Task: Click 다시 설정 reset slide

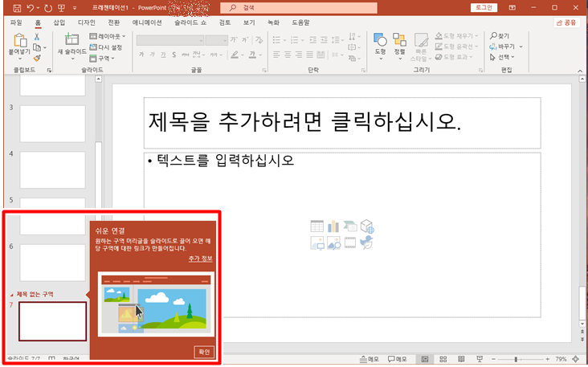Action: tap(106, 47)
